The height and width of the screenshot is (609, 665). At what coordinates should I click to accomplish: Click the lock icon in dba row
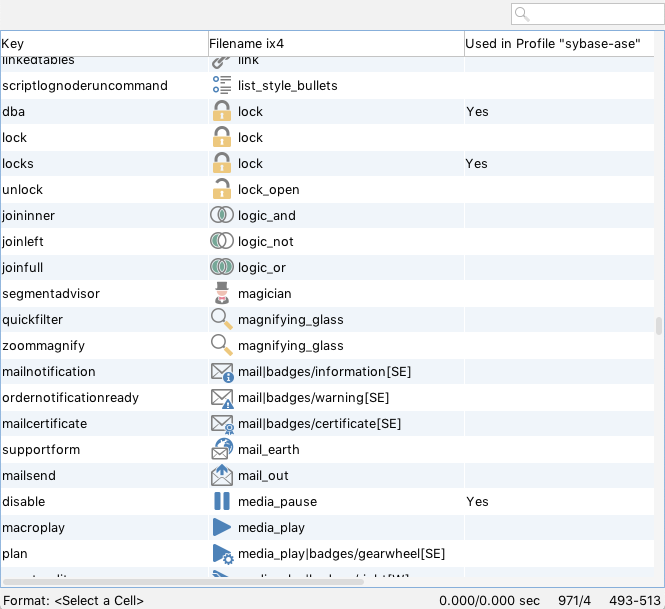pyautogui.click(x=221, y=112)
